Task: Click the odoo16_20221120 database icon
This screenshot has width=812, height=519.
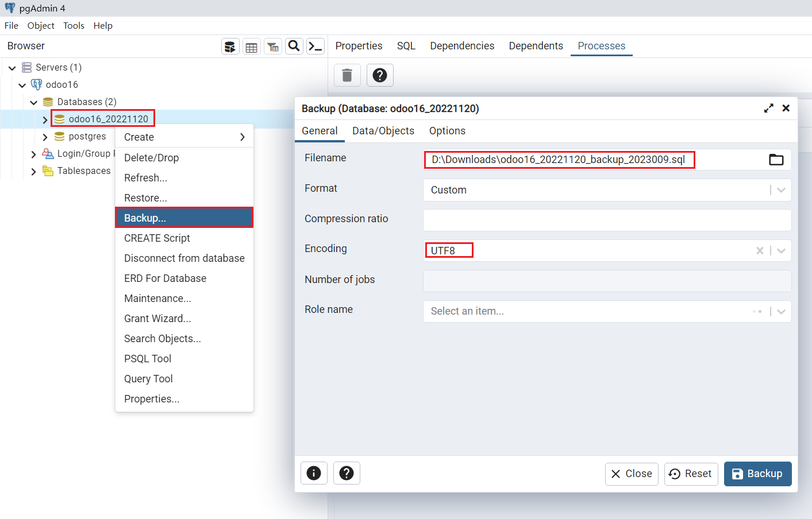Action: click(x=59, y=119)
